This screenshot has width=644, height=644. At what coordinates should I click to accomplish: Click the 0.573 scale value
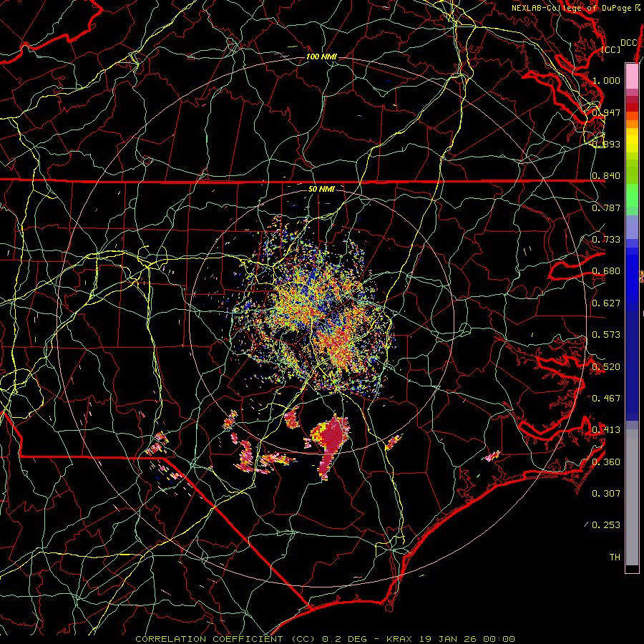(x=606, y=335)
